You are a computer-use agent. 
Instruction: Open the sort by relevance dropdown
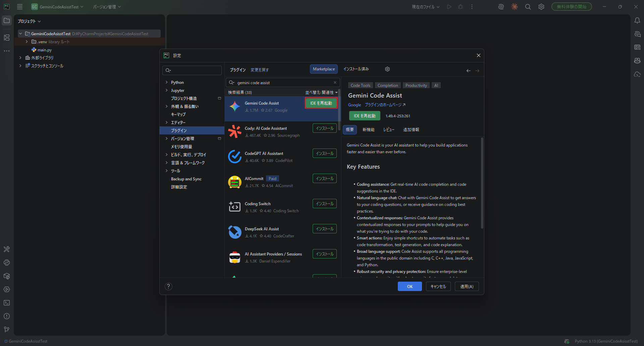click(321, 93)
